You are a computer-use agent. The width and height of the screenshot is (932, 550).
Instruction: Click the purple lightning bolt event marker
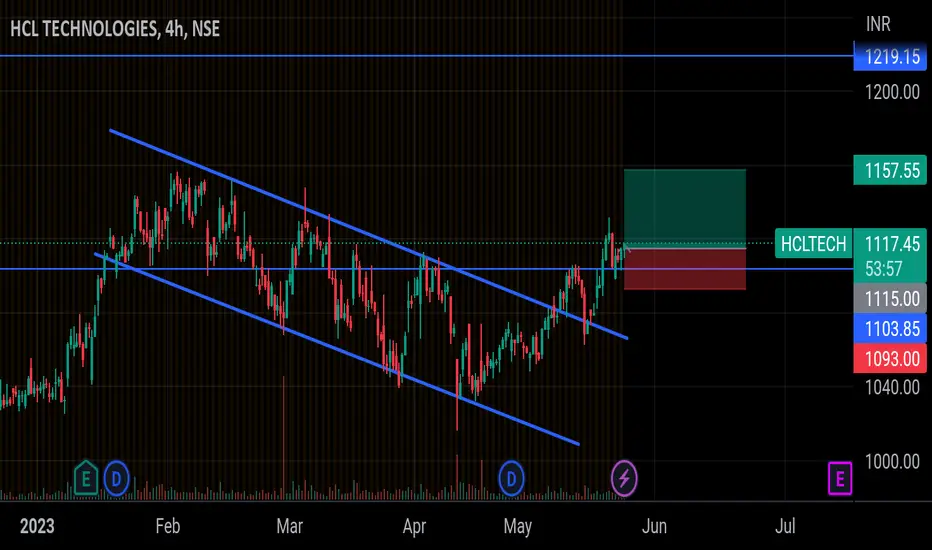point(624,479)
